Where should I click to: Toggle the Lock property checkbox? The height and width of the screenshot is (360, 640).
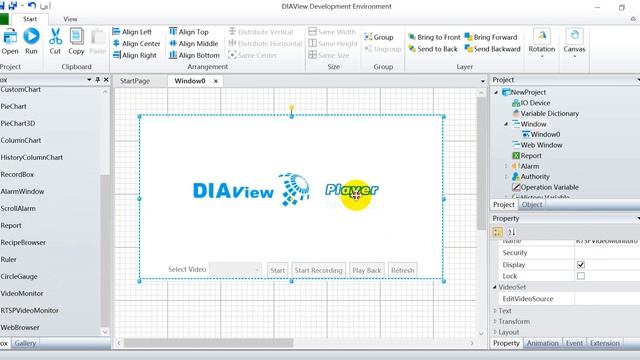[x=581, y=276]
